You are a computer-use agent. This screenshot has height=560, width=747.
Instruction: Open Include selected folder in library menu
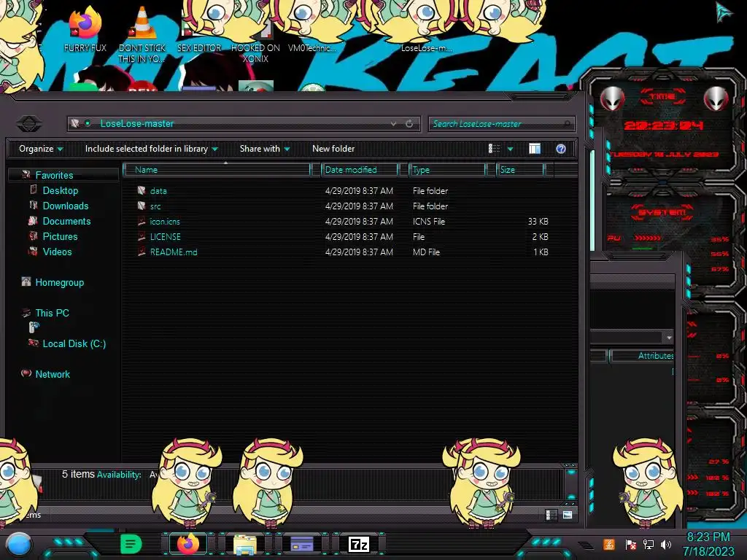pos(152,149)
